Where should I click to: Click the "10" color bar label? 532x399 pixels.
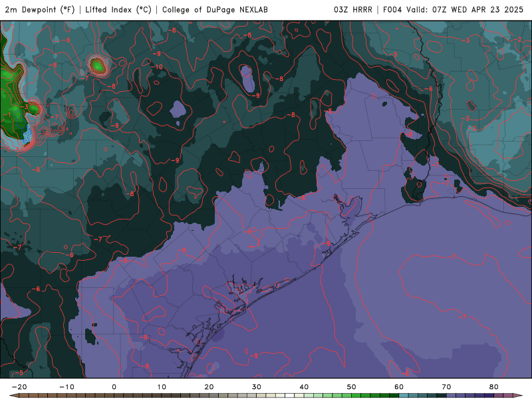[x=162, y=387]
